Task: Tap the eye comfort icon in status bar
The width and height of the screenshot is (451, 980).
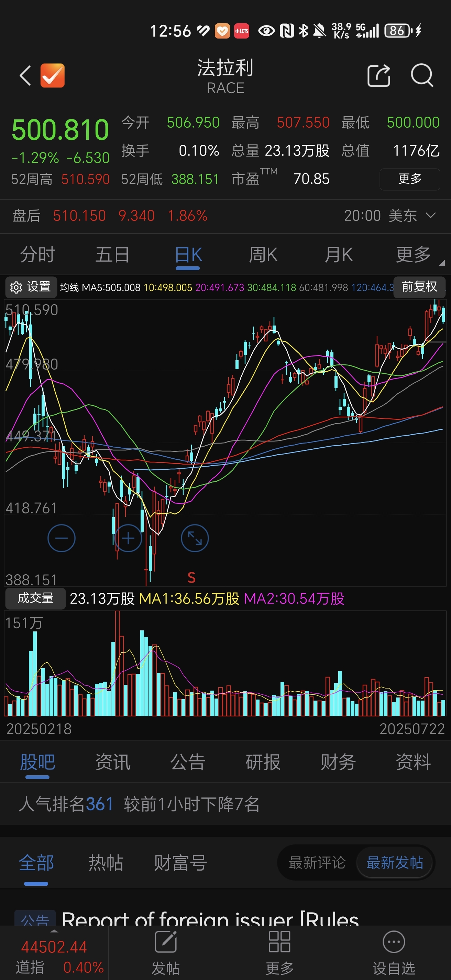Action: tap(266, 31)
